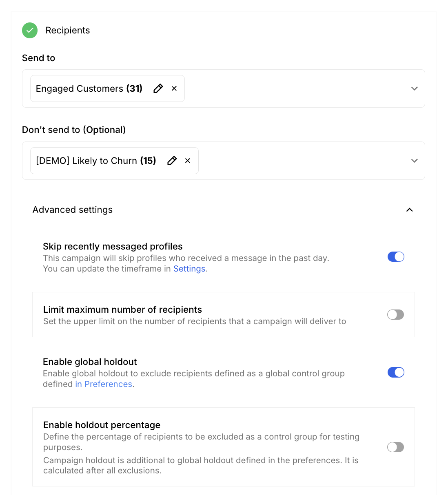
Task: Remove the Engaged Customers segment
Action: click(174, 88)
